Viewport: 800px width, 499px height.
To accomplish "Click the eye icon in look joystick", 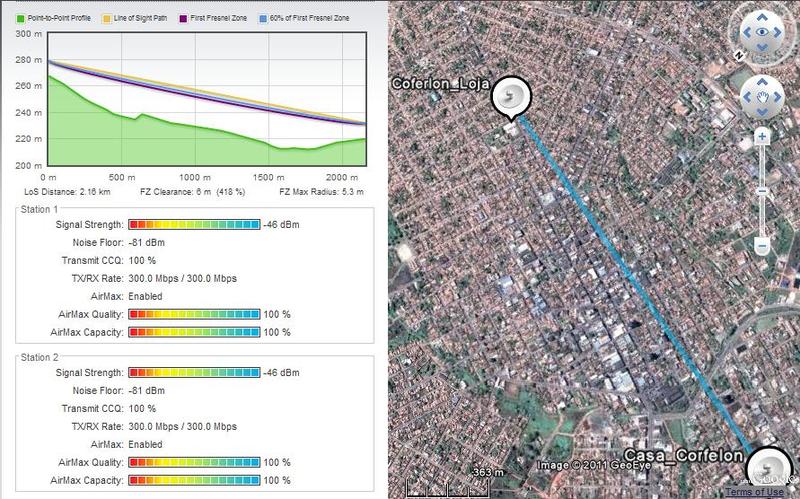I will [x=762, y=32].
